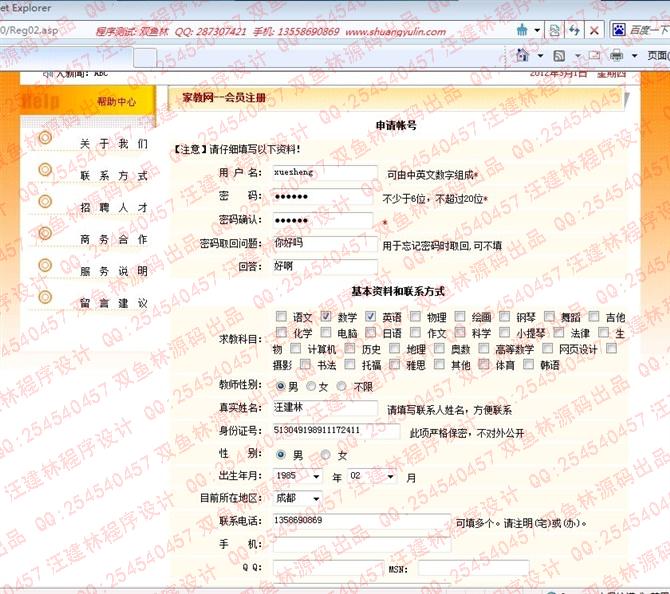Select 男 radio for 教师性别

pos(281,386)
